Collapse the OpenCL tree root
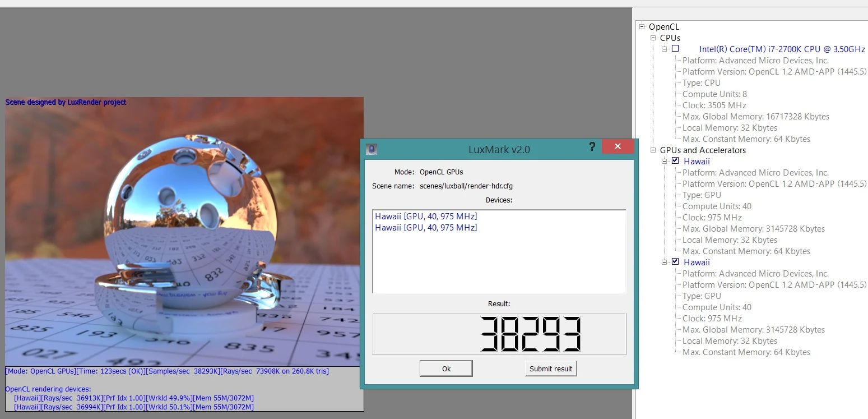The width and height of the screenshot is (868, 419). [642, 26]
